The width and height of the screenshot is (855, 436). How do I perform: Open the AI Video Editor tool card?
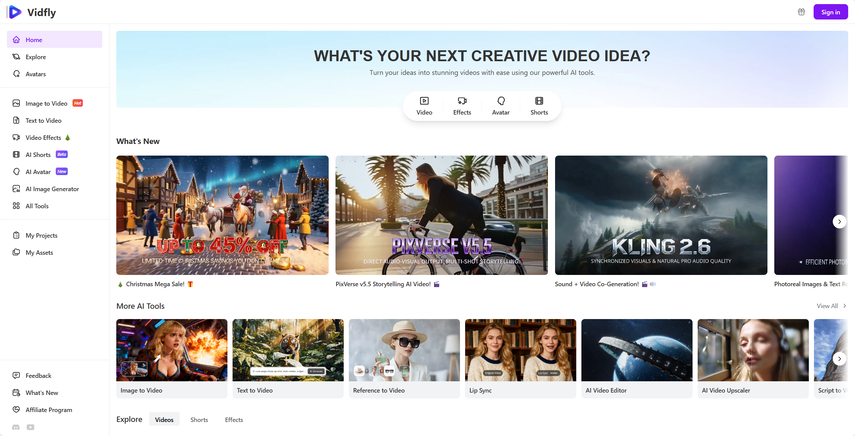637,358
